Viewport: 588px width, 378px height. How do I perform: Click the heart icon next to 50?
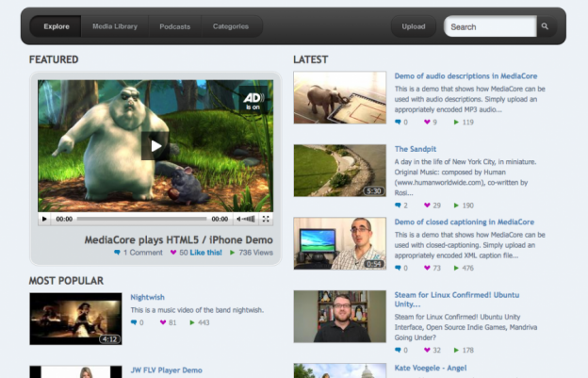pyautogui.click(x=173, y=253)
